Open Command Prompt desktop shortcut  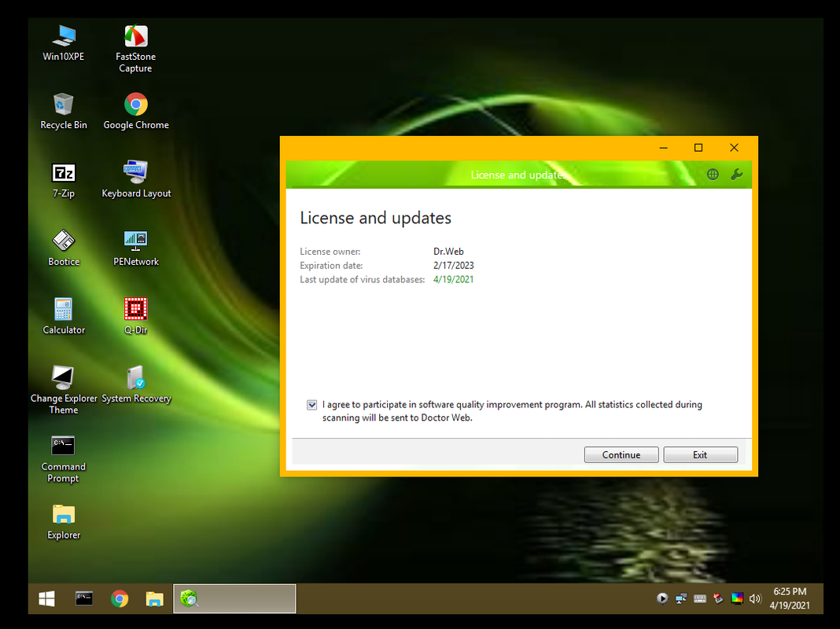[63, 458]
